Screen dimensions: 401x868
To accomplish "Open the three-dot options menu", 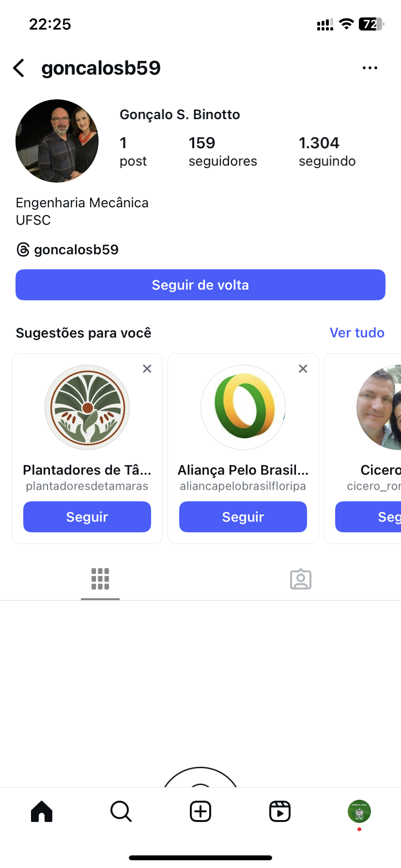I will point(370,68).
